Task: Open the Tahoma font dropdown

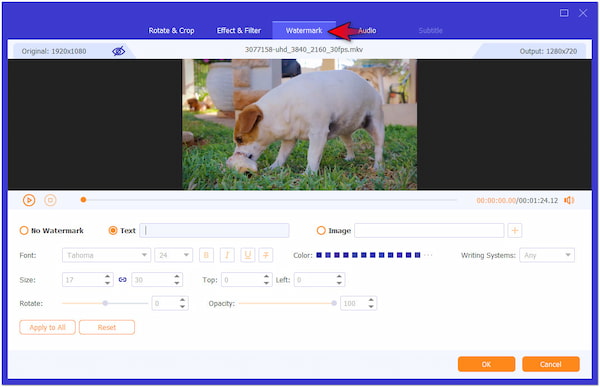Action: (106, 255)
